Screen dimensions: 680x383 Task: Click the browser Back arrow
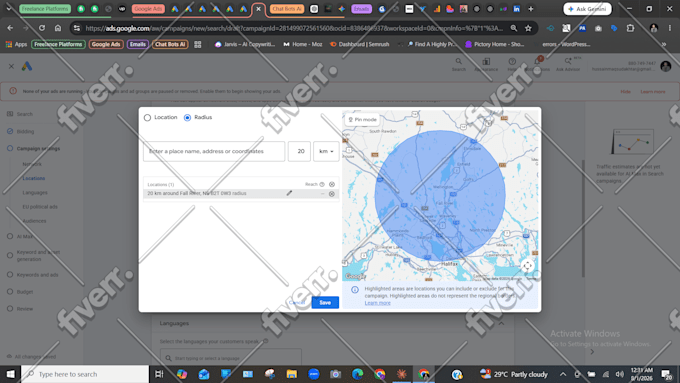[10, 28]
